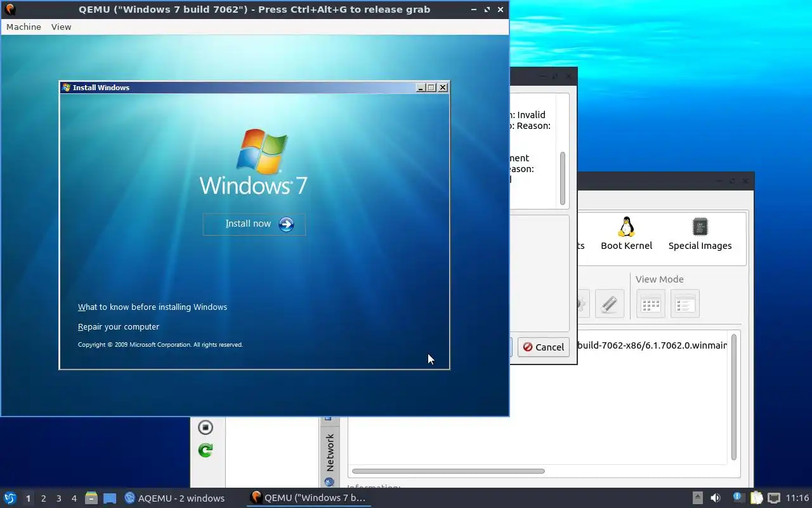Screen dimensions: 812x508
Task: Open the volume control tray icon
Action: tap(715, 498)
